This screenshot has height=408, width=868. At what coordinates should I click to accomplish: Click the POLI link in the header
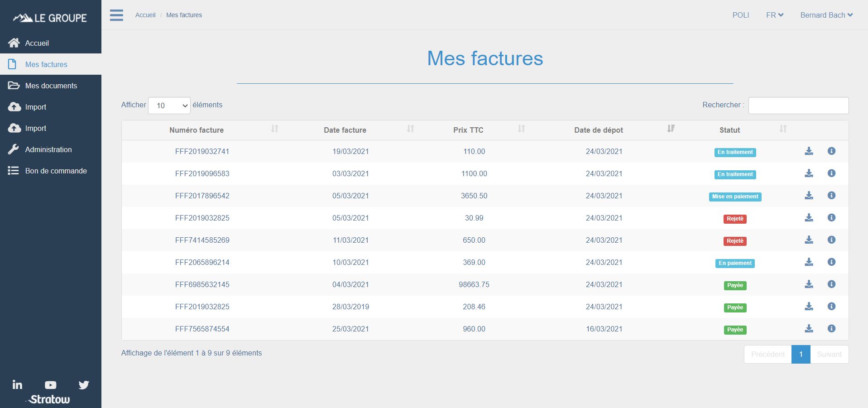741,15
